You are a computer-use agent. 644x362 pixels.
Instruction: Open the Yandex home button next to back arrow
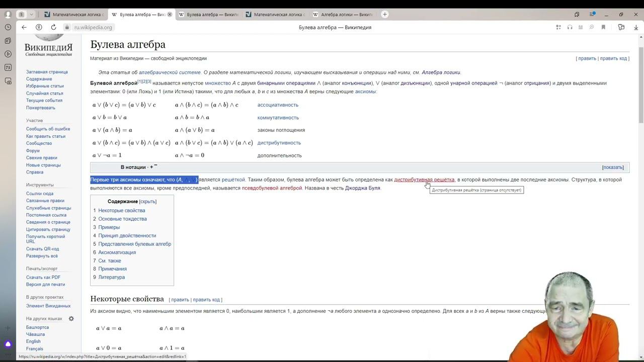[39, 27]
